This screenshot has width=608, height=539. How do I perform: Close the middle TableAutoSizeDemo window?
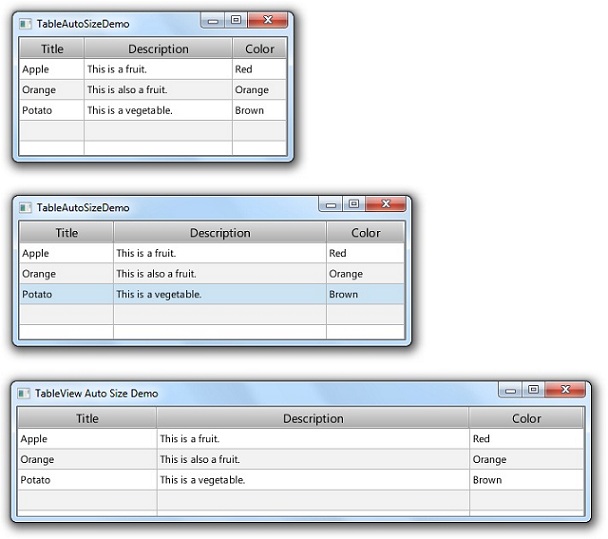[x=385, y=204]
